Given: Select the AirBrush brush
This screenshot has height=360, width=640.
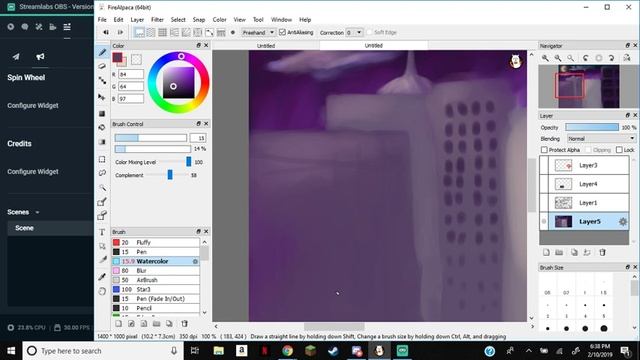Looking at the screenshot, I should 156,280.
